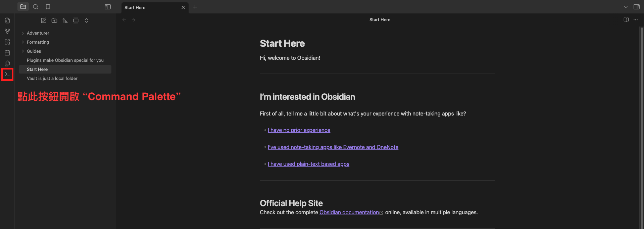Open the search pane magnifier icon
Screen dimensions: 644x229
coord(36,7)
